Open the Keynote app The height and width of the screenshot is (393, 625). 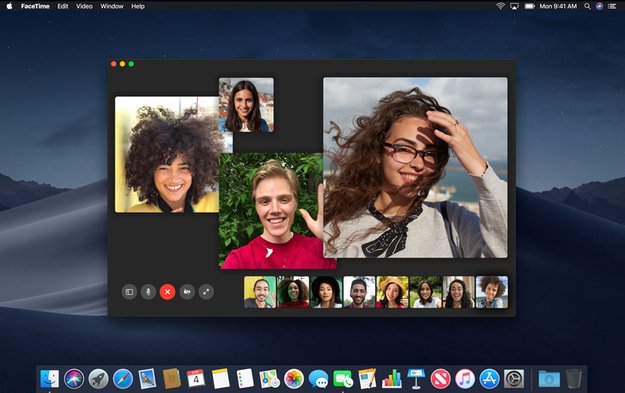416,378
